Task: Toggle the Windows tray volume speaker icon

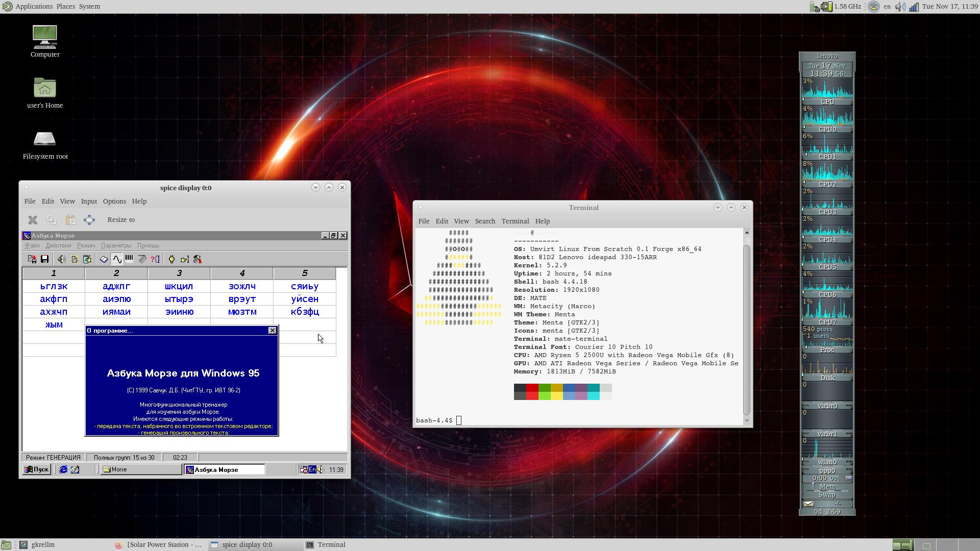Action: pos(321,470)
